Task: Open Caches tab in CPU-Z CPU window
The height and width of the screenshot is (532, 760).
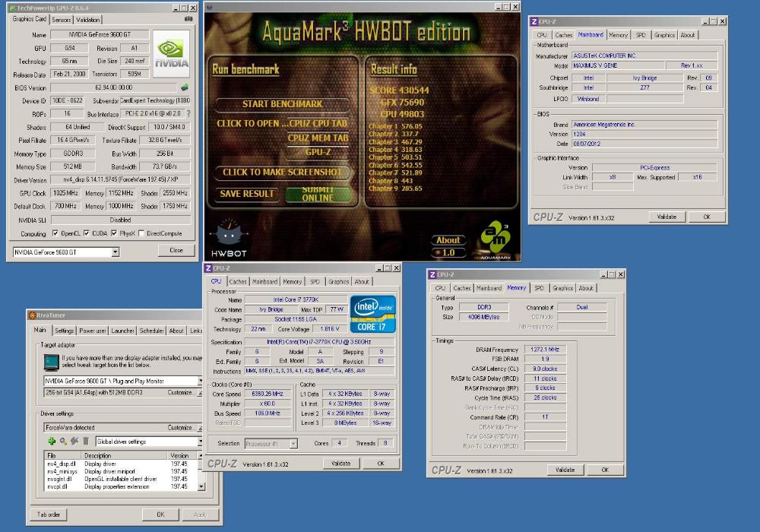Action: pos(237,281)
